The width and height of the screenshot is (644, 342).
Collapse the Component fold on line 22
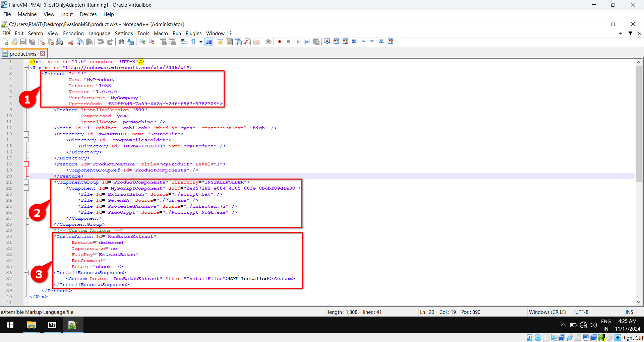click(26, 188)
